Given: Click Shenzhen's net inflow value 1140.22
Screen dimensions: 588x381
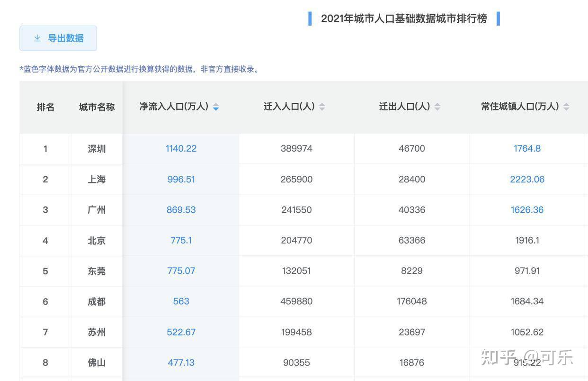Looking at the screenshot, I should [181, 148].
